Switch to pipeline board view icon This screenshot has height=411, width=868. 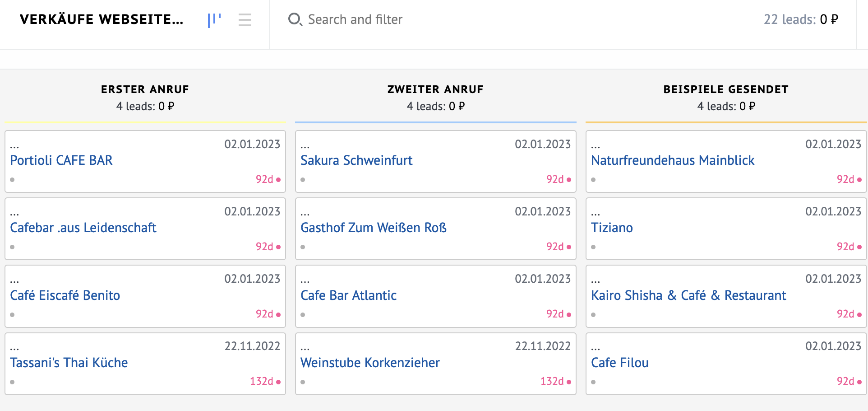[x=214, y=20]
